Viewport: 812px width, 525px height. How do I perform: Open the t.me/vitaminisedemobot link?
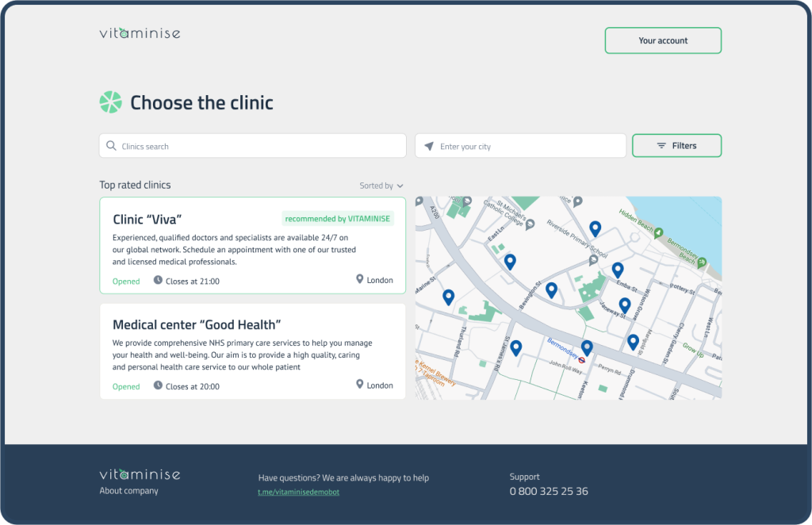pos(298,492)
